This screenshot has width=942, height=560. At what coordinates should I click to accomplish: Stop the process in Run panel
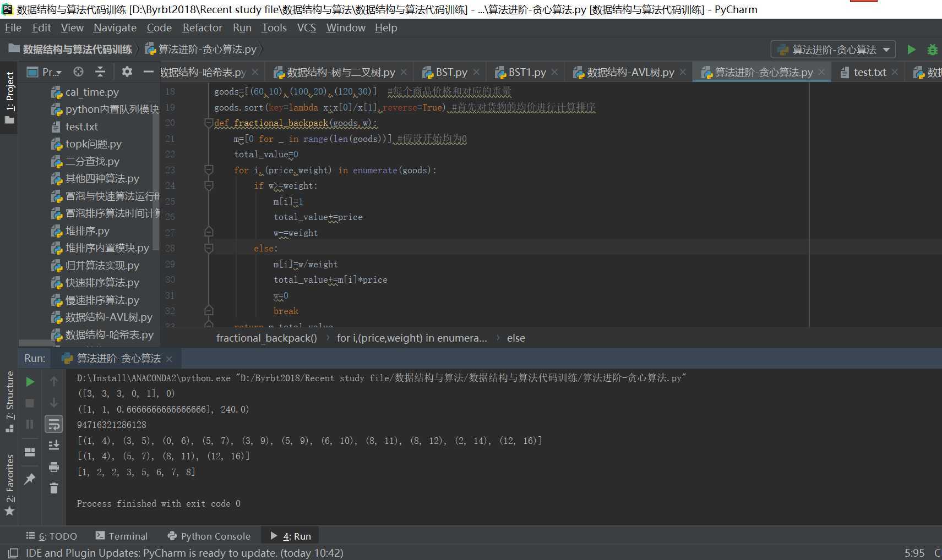point(30,403)
